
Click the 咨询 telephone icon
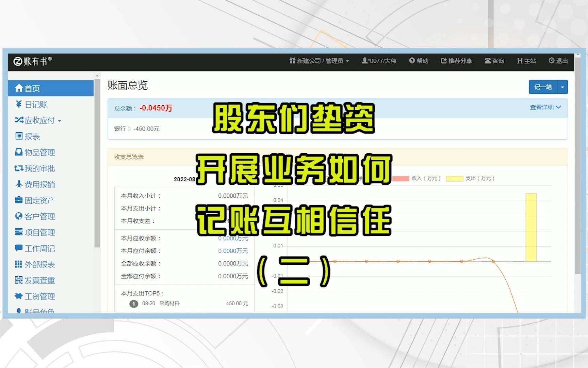488,61
